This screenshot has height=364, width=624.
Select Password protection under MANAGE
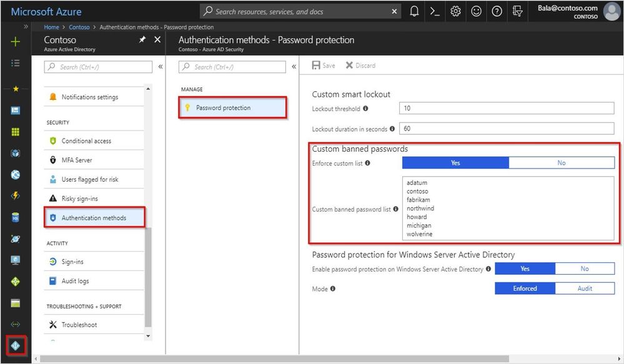tap(232, 107)
